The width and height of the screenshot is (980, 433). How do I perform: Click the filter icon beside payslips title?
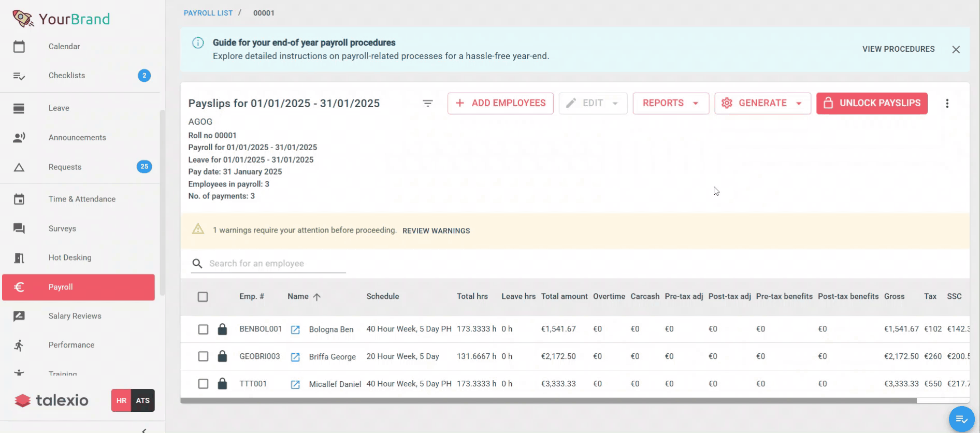pos(428,104)
